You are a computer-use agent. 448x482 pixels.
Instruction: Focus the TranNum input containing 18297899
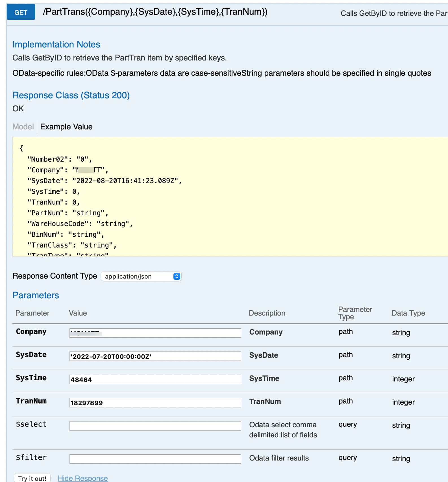point(155,402)
